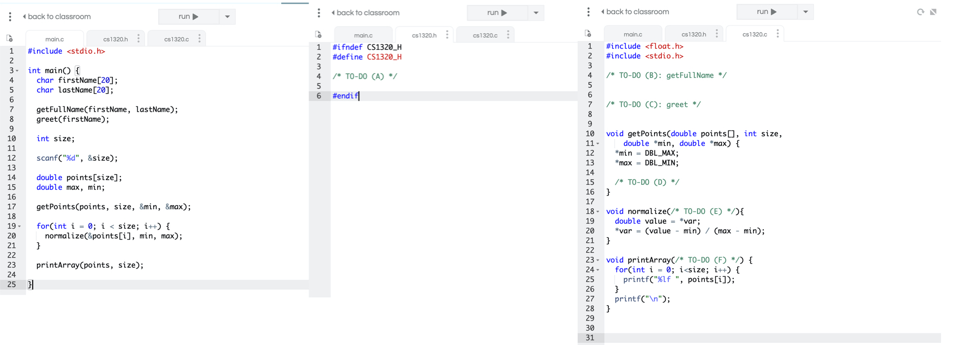
Task: Select main.c tab in middle panel
Action: 363,35
